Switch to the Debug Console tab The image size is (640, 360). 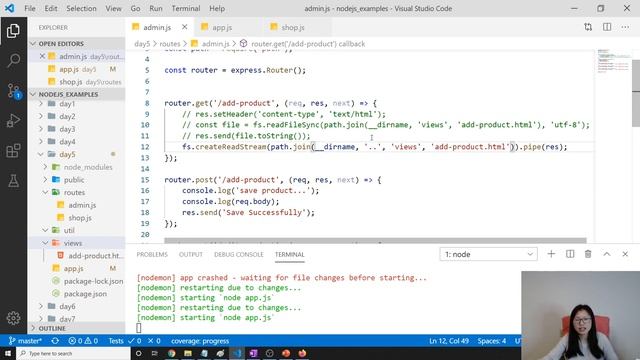point(239,255)
